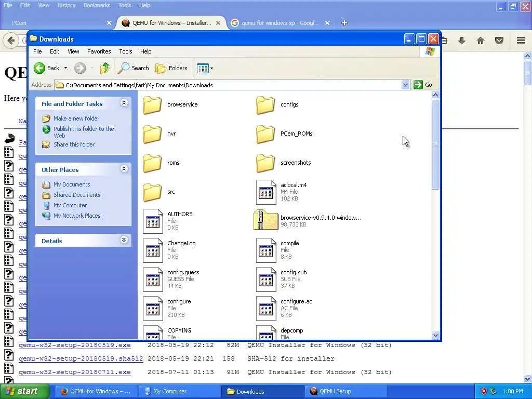
Task: Go to My Documents in Other Places
Action: click(x=72, y=184)
